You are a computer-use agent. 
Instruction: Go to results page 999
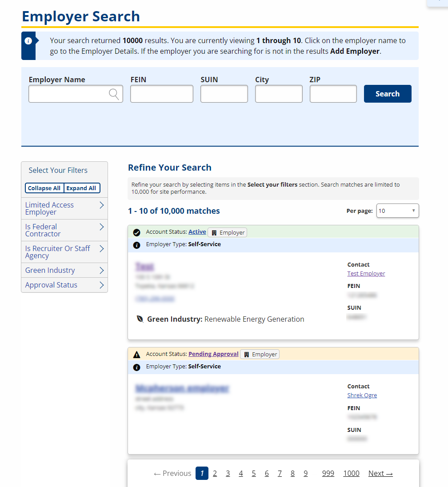tap(328, 473)
